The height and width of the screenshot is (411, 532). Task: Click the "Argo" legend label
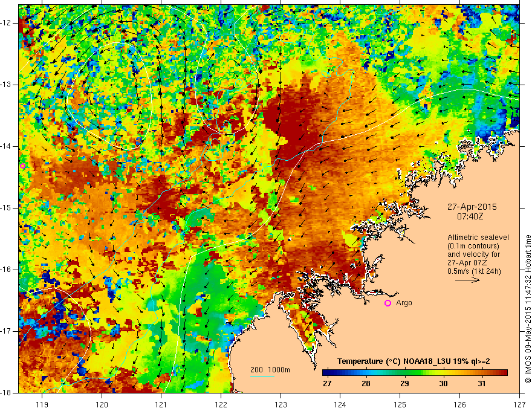(404, 303)
